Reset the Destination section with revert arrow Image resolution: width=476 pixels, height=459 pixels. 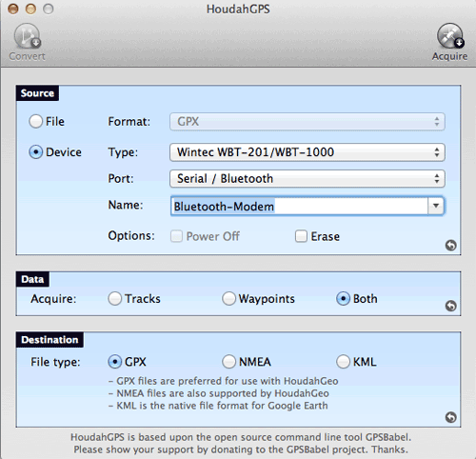(450, 417)
